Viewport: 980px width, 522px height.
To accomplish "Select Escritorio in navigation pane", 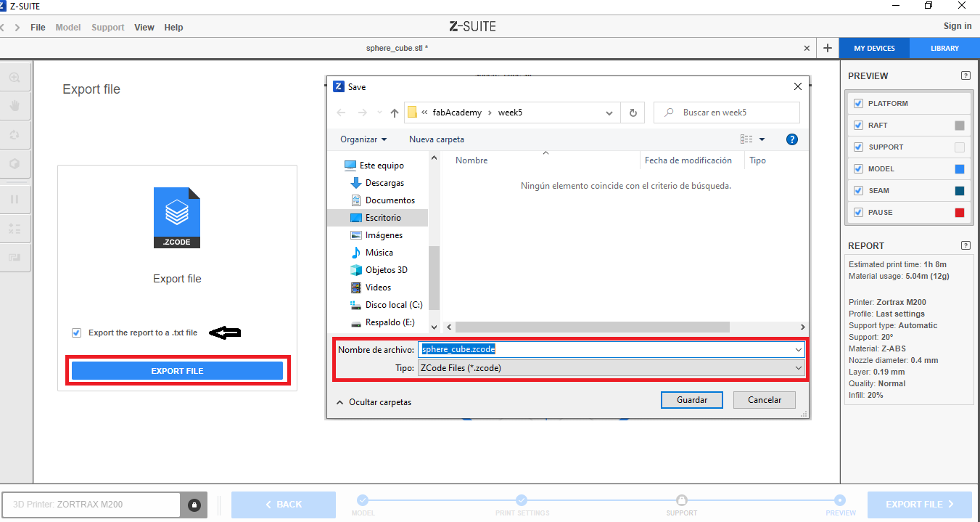I will (377, 218).
